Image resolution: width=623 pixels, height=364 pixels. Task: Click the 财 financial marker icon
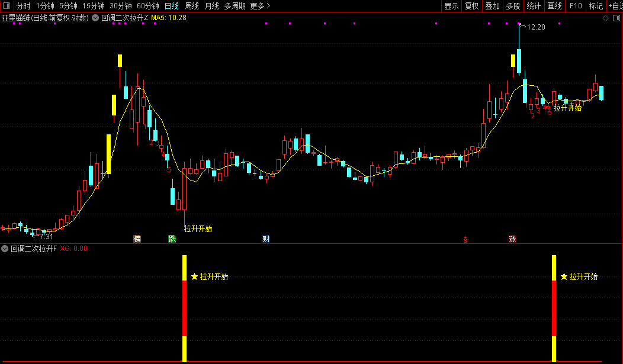[266, 239]
